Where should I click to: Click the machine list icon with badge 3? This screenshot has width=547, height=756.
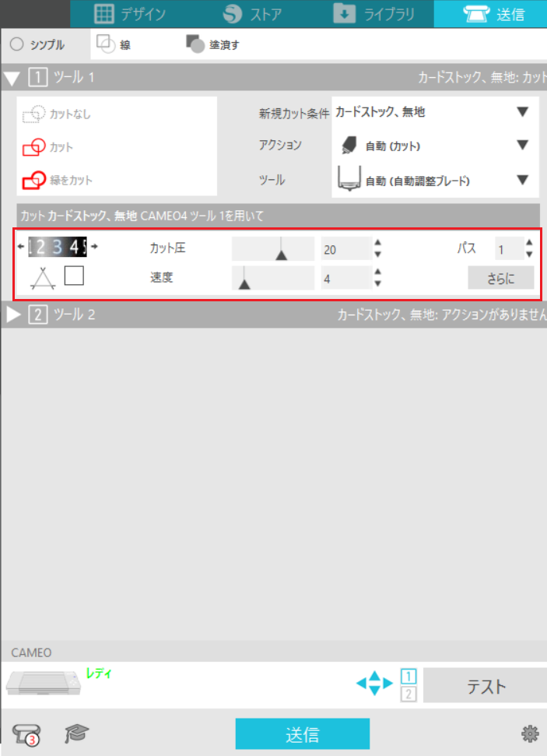[26, 734]
